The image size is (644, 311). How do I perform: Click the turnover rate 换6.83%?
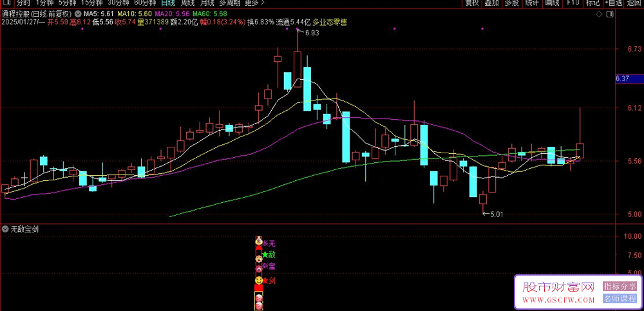[261, 22]
